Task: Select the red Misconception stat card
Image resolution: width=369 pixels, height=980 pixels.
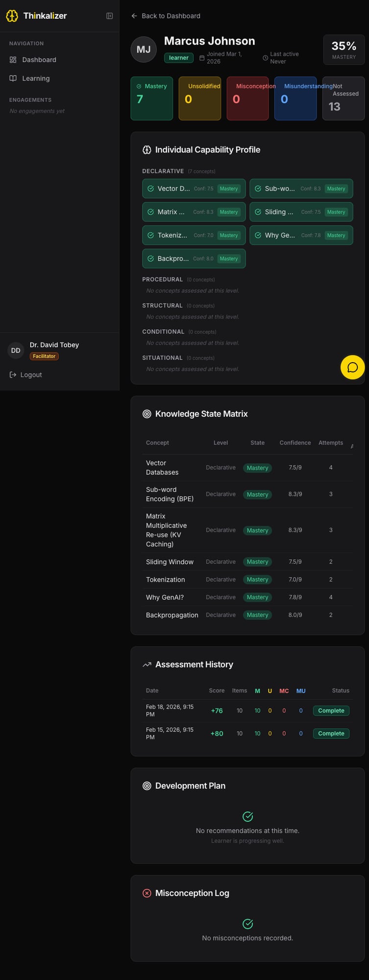Action: point(247,98)
